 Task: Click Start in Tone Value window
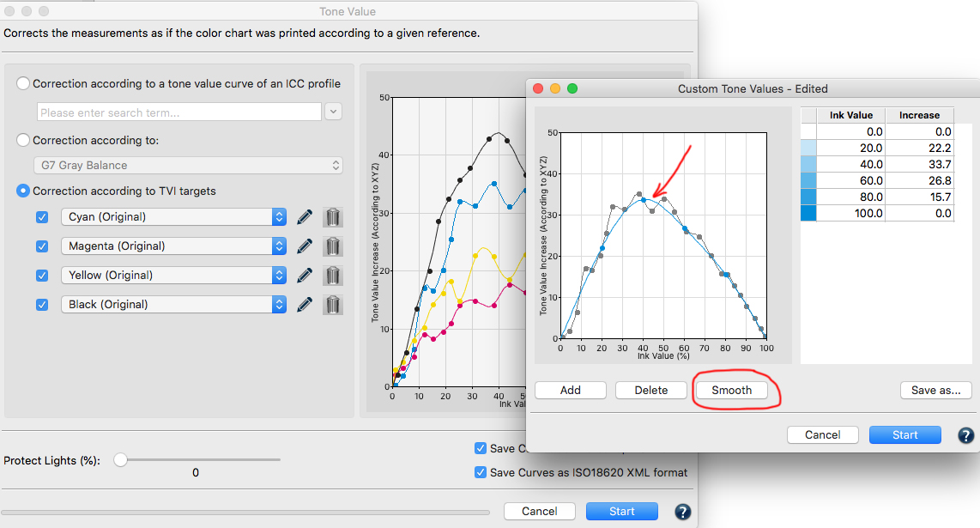click(x=622, y=511)
